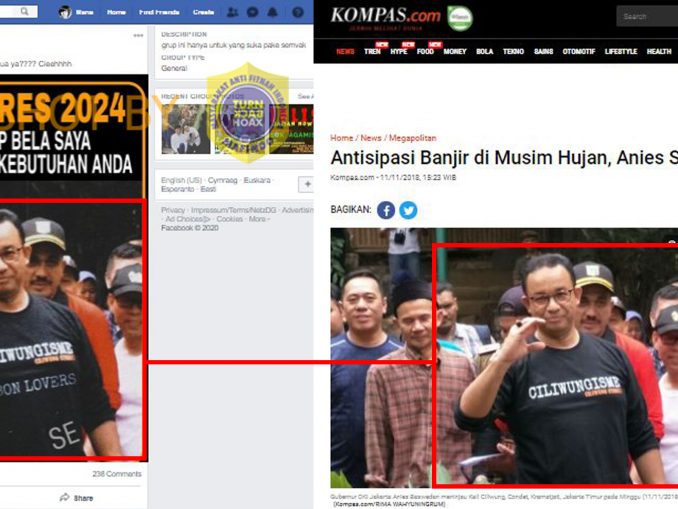Image resolution: width=678 pixels, height=509 pixels.
Task: Open Create in Facebook top bar
Action: pyautogui.click(x=204, y=12)
